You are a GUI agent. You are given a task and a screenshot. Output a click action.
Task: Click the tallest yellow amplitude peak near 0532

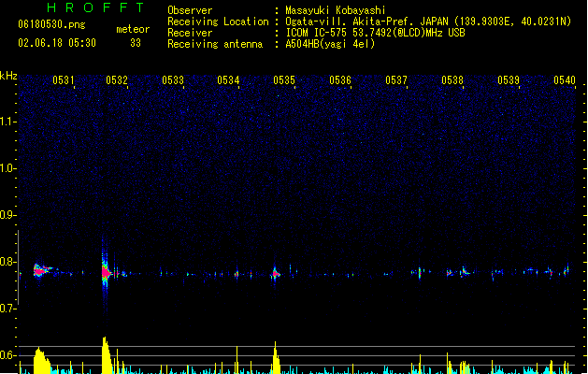pos(107,355)
